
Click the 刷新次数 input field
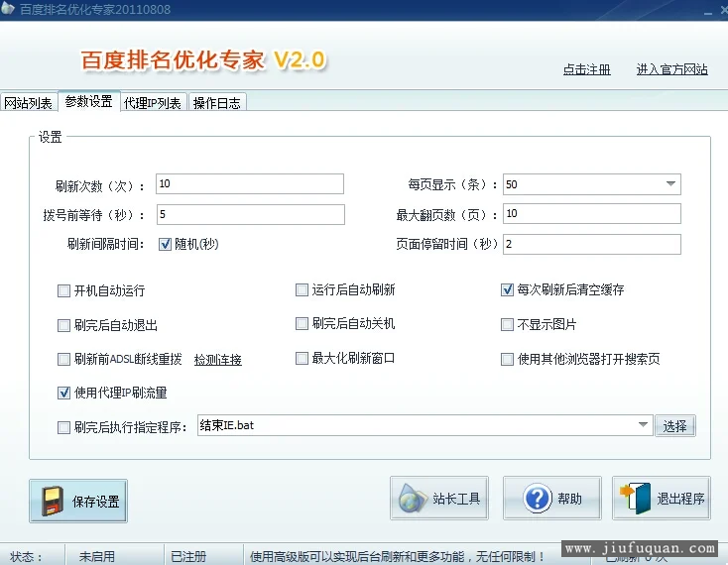tap(248, 184)
